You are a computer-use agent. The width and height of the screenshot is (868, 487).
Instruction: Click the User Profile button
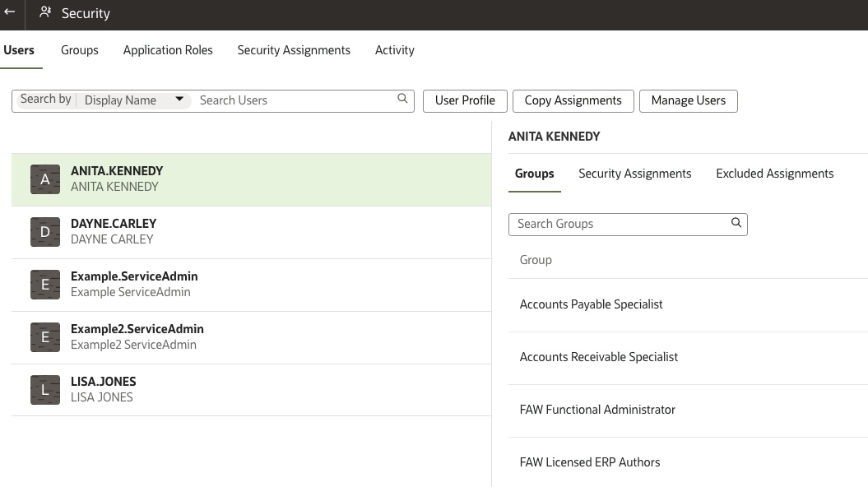pos(465,100)
